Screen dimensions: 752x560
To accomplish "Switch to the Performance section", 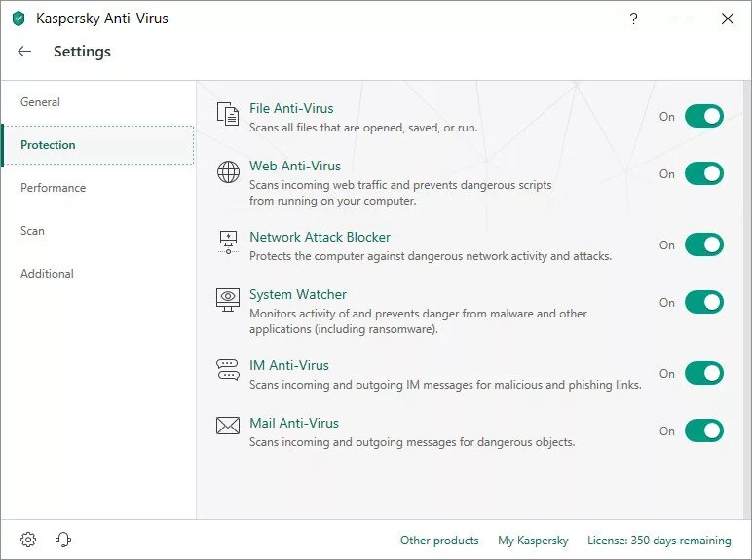I will pos(54,188).
